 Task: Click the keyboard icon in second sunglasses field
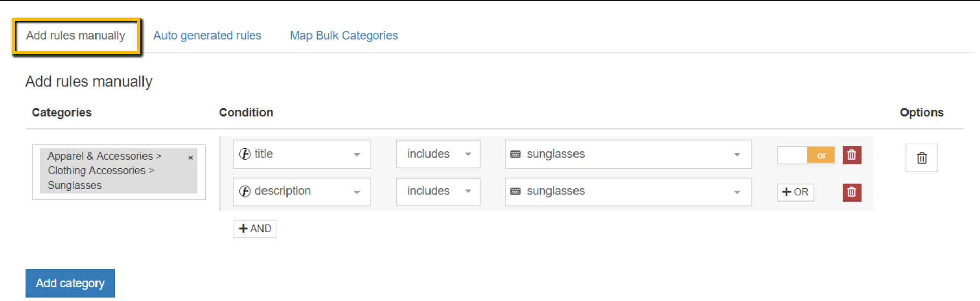tap(516, 191)
